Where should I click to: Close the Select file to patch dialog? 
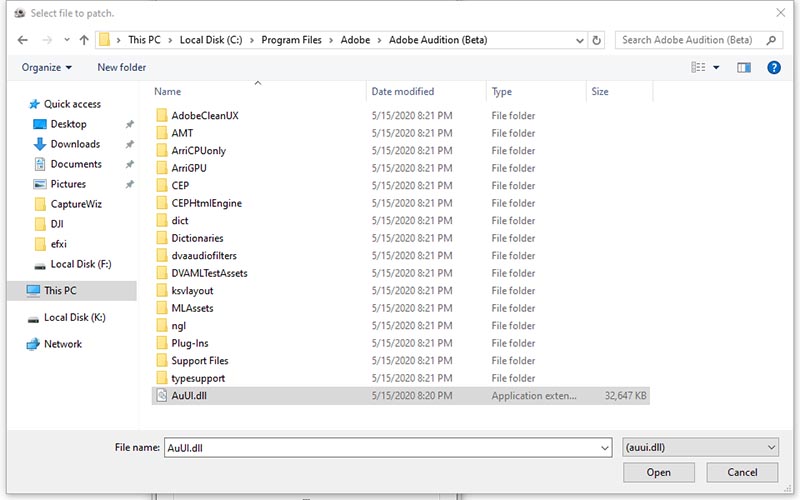click(x=781, y=13)
